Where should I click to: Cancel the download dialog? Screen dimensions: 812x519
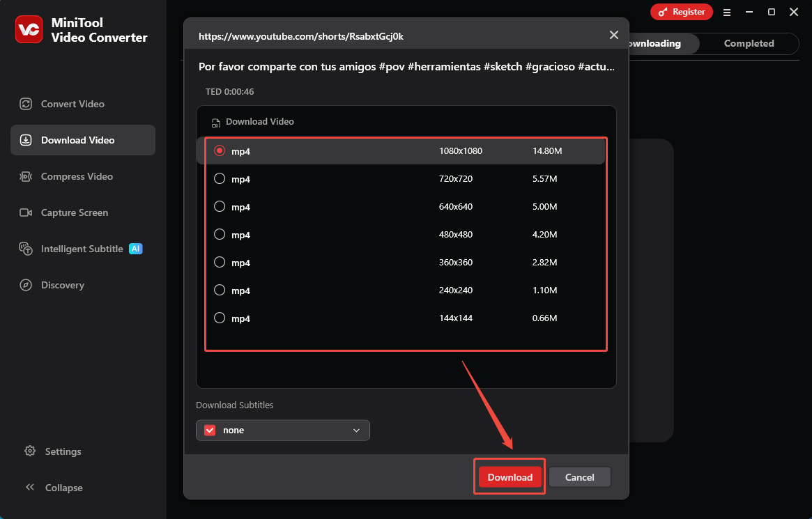(x=579, y=477)
